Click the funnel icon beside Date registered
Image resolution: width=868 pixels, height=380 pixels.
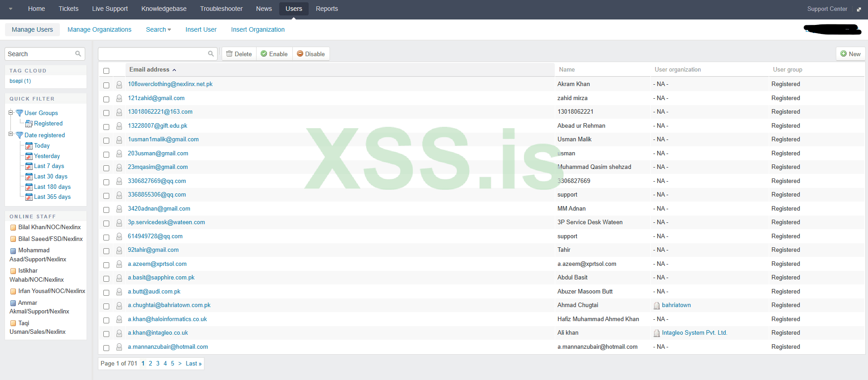tap(19, 135)
